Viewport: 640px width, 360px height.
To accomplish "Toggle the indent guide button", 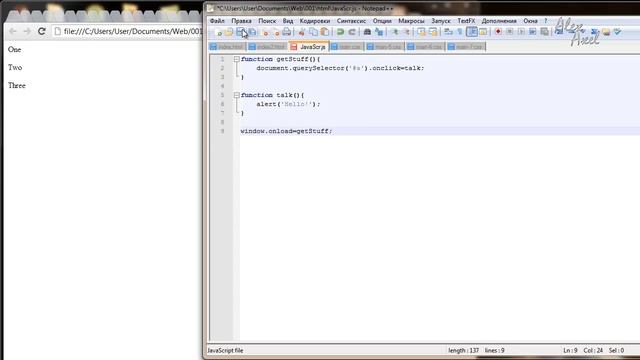I will point(472,31).
